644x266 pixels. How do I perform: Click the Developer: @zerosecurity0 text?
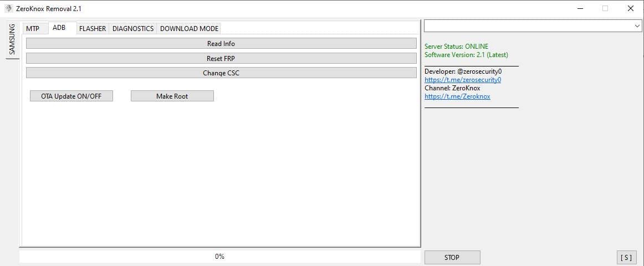click(463, 71)
